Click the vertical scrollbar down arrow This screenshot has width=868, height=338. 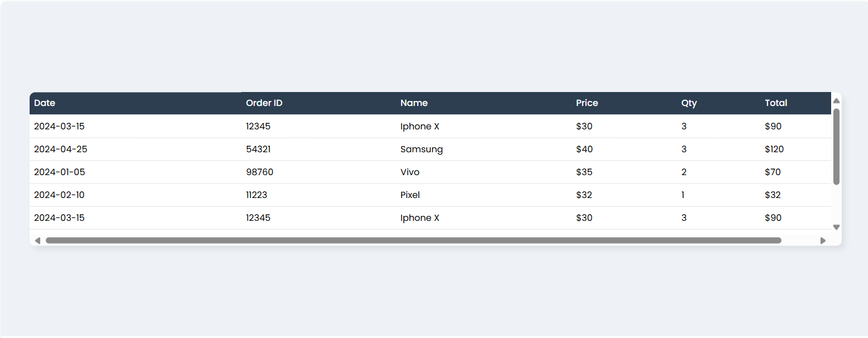pyautogui.click(x=836, y=227)
